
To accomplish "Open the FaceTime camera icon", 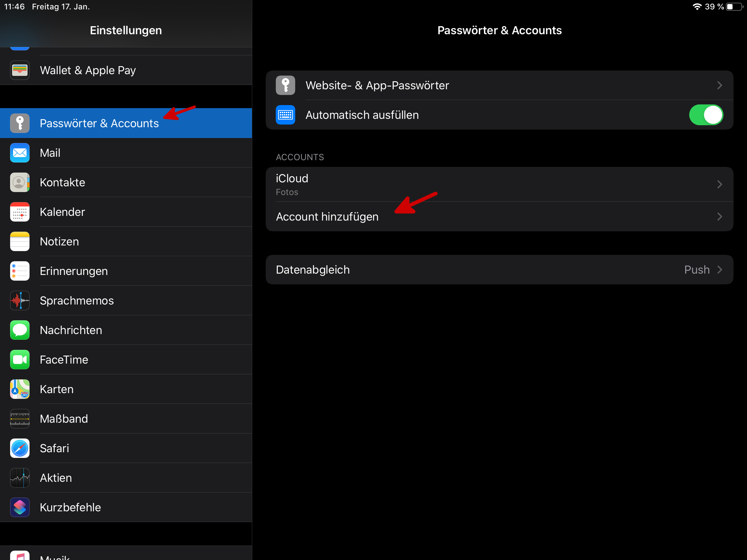I will (x=19, y=360).
